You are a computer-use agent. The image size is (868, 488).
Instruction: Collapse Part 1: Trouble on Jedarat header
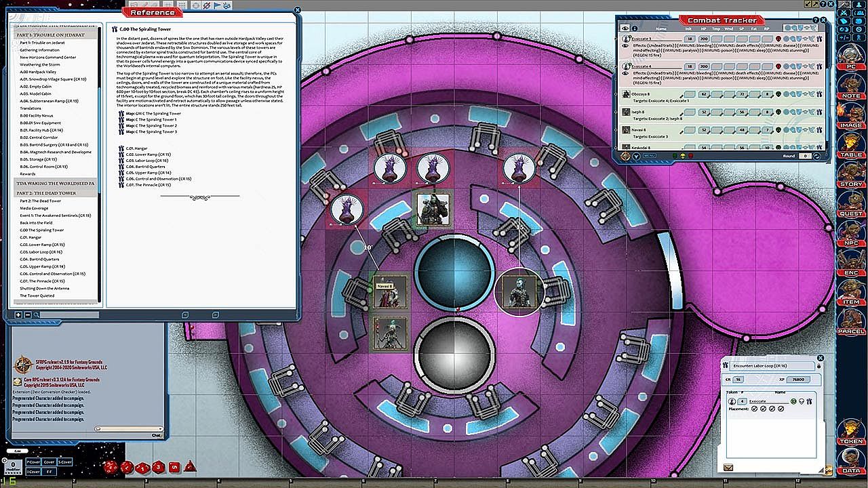tap(56, 35)
